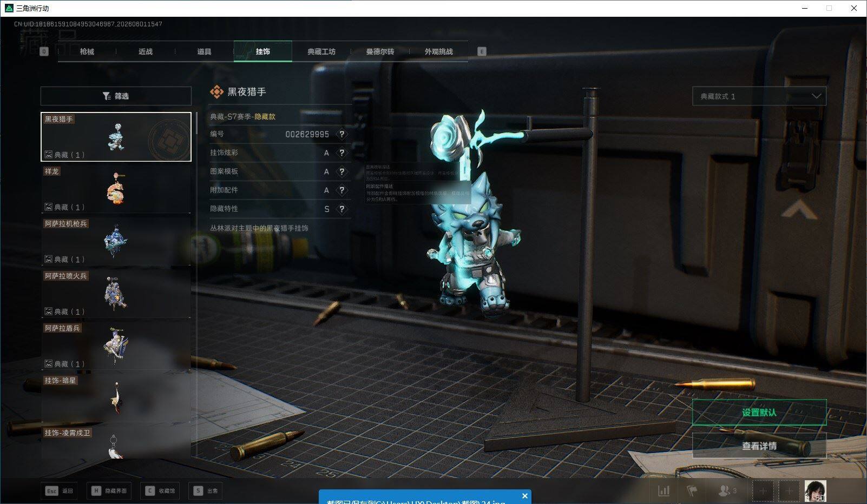Screen dimensions: 867x504
Task: Dismiss the blue screenshot-saved notification
Action: [x=524, y=496]
